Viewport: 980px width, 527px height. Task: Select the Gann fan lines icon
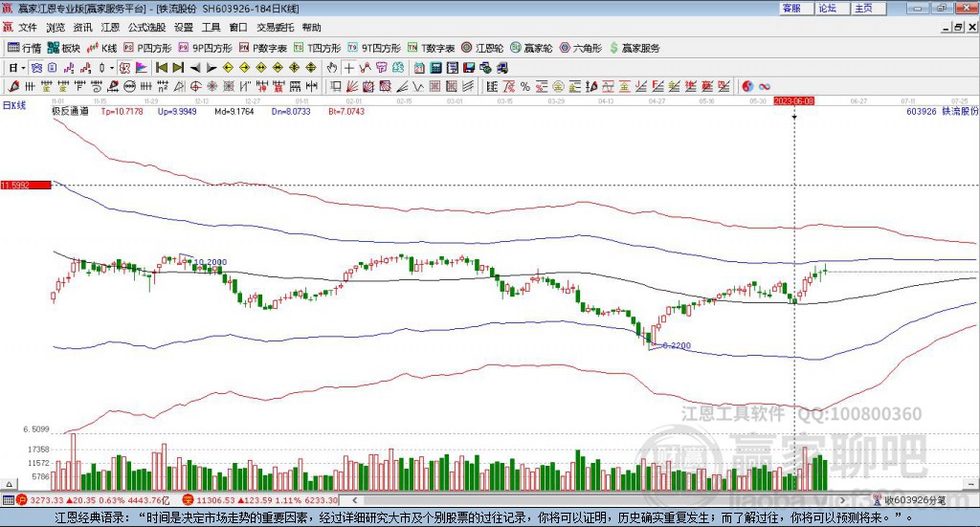pyautogui.click(x=352, y=86)
